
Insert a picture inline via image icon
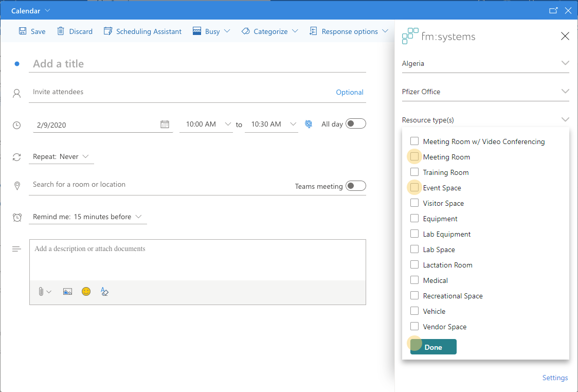(x=67, y=292)
